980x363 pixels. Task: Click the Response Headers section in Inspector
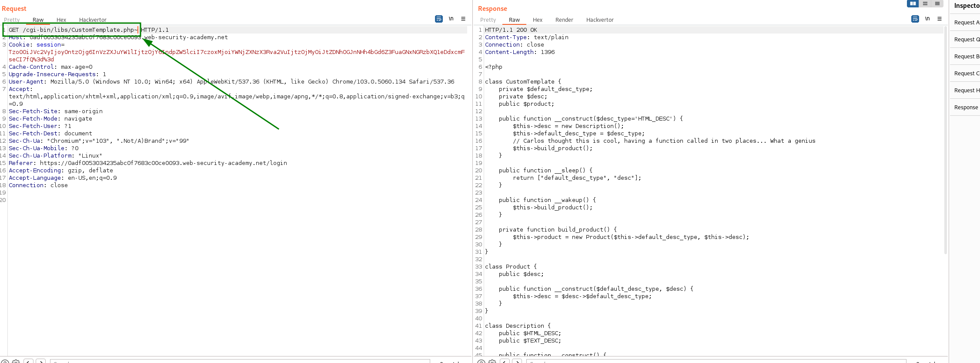[966, 108]
